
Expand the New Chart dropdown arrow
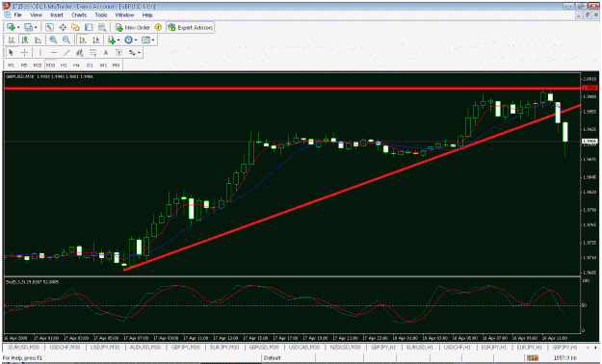[18, 28]
